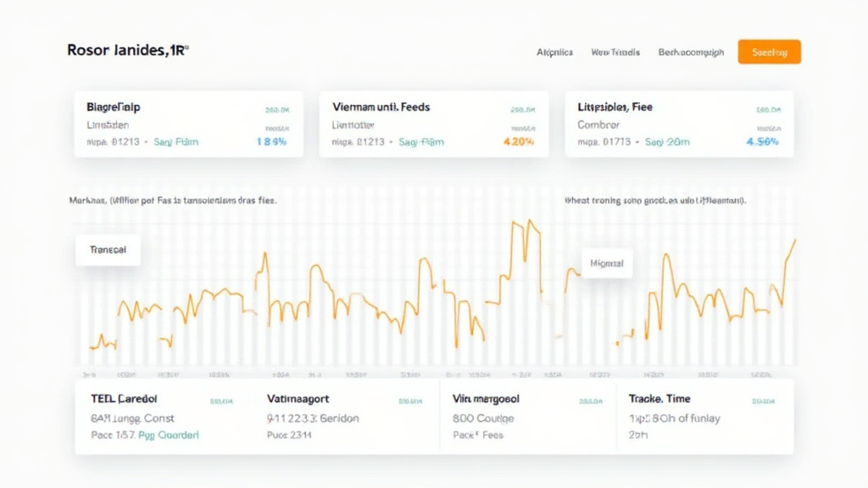Switch to the Wew Trands tab
Image resolution: width=868 pixels, height=488 pixels.
(x=615, y=53)
